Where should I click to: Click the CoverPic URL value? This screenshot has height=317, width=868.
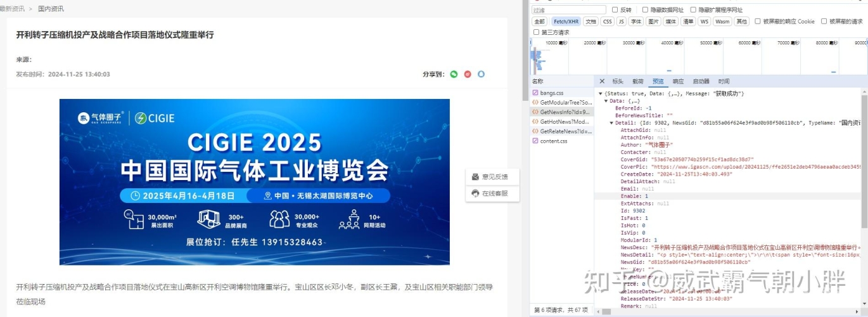point(755,167)
